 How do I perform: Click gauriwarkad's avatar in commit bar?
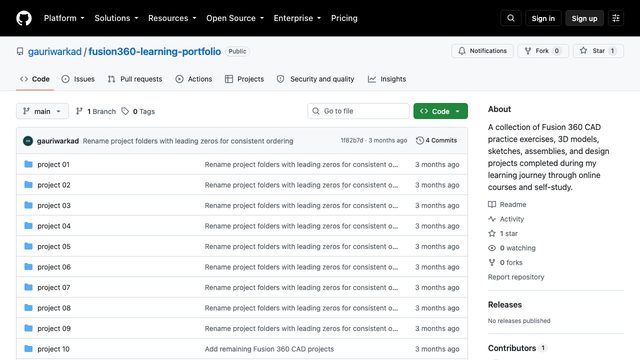(x=28, y=141)
